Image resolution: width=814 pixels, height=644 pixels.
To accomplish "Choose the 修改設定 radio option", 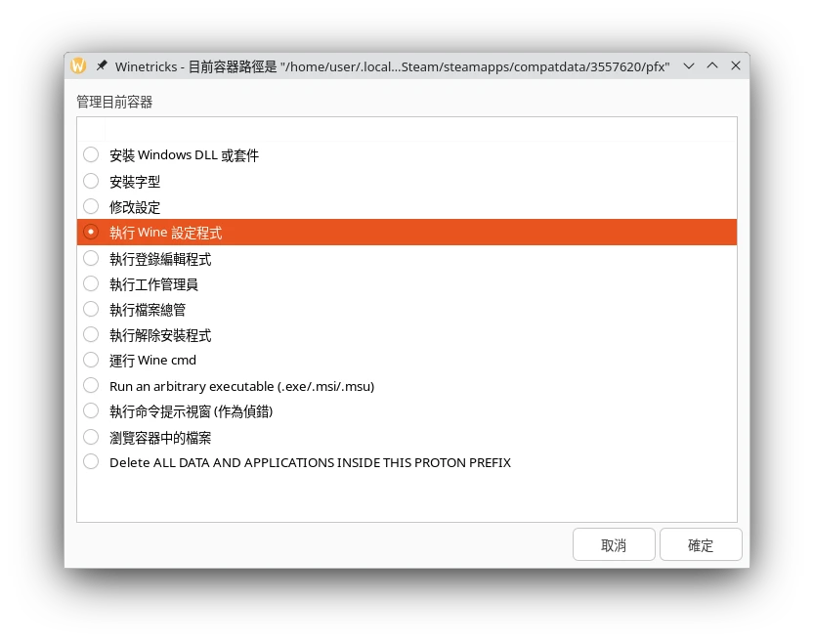I will pos(91,207).
